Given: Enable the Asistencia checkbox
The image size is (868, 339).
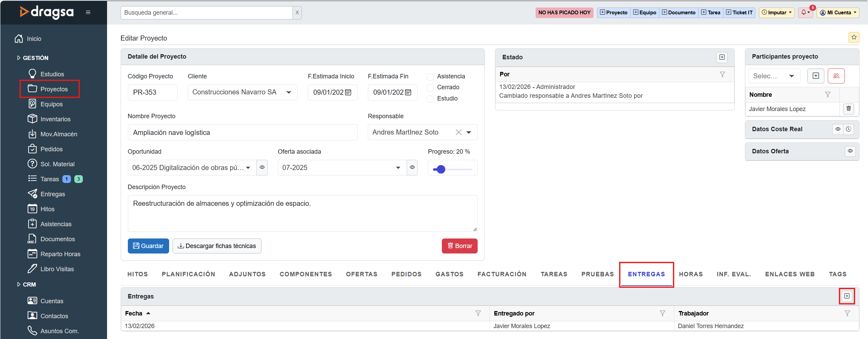Looking at the screenshot, I should (x=431, y=77).
